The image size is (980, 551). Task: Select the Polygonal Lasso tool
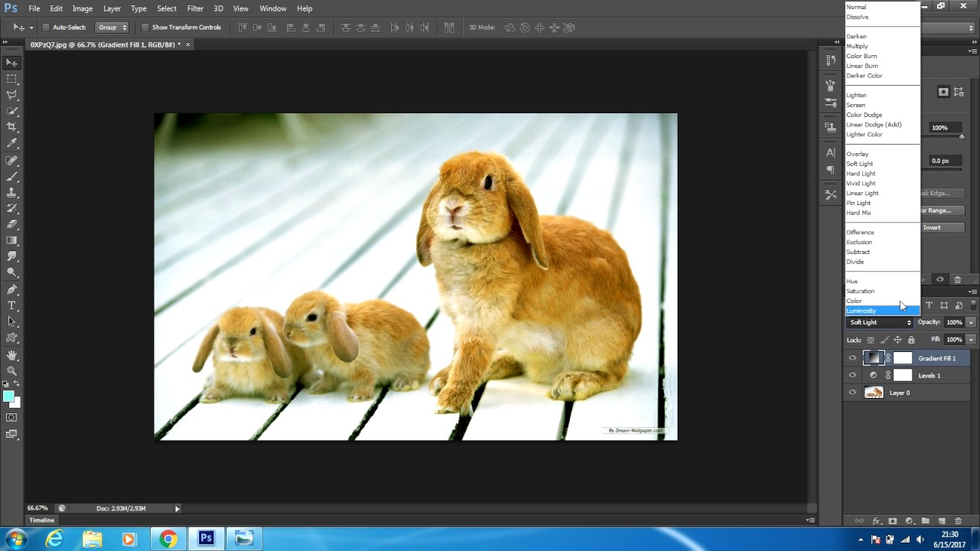tap(11, 95)
